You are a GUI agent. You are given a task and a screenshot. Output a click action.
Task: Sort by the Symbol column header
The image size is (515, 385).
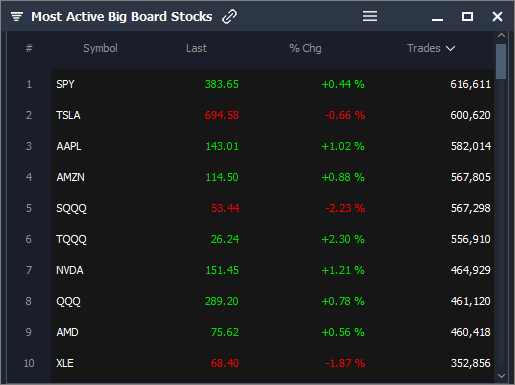pos(100,48)
